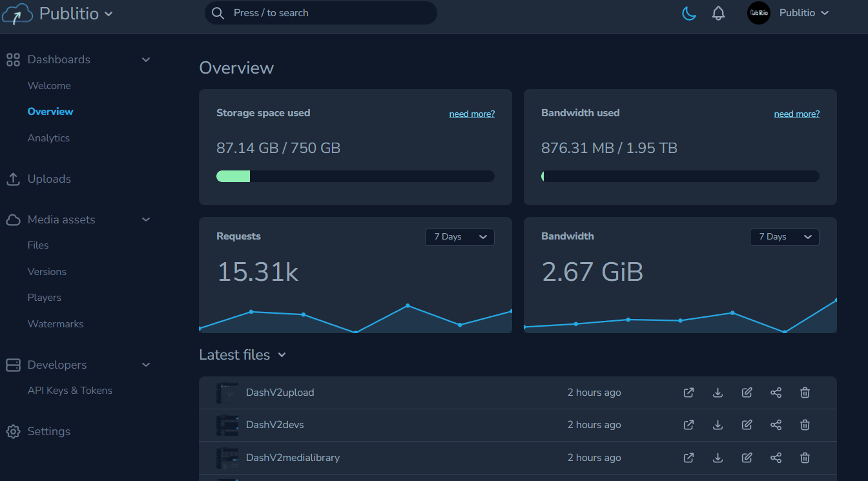Viewport: 868px width, 481px height.
Task: Edit the DashV2devs file
Action: point(747,425)
